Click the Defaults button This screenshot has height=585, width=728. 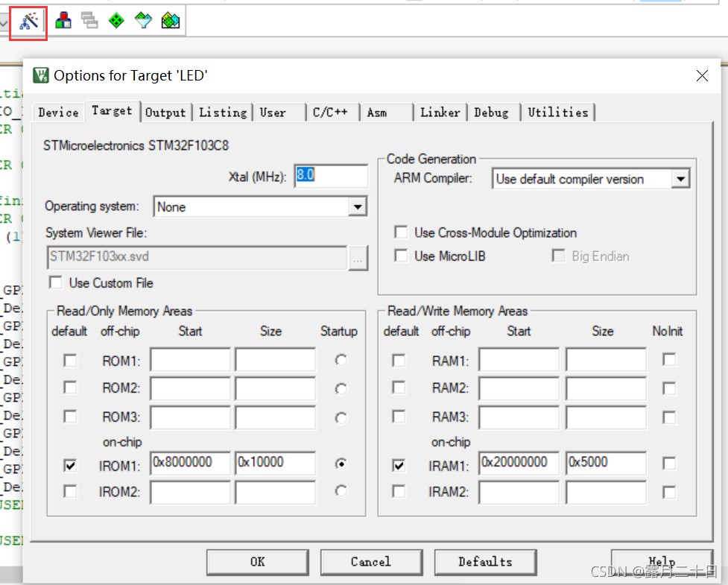point(485,562)
